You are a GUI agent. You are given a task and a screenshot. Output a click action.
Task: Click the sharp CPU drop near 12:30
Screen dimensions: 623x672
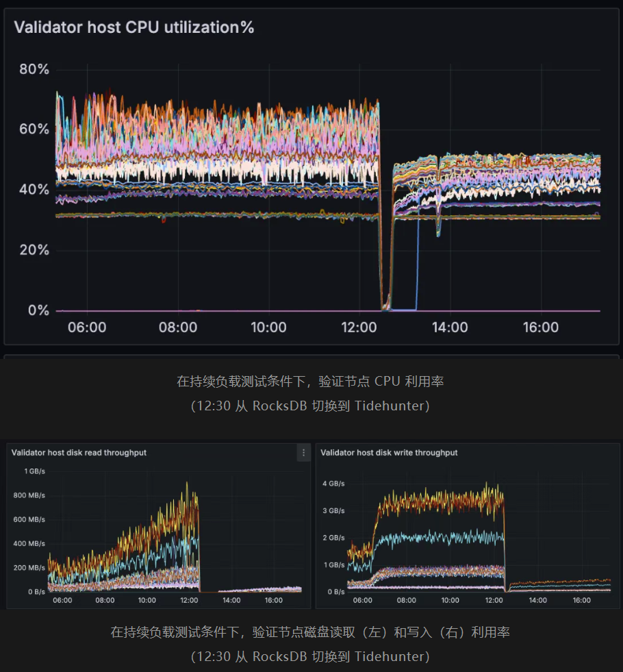380,206
